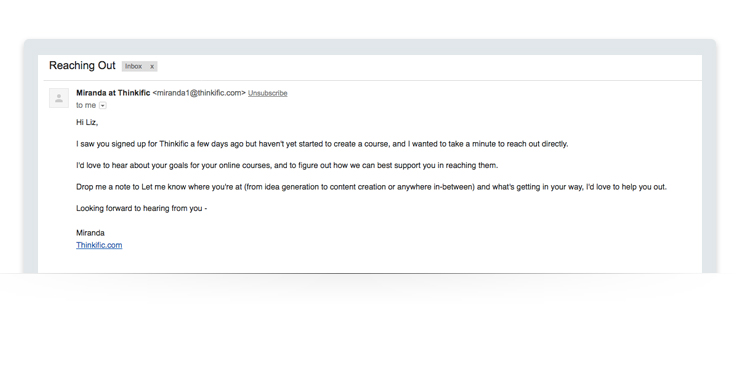740x388 pixels.
Task: Expand recipient details arrow beside 'to me'
Action: 103,106
